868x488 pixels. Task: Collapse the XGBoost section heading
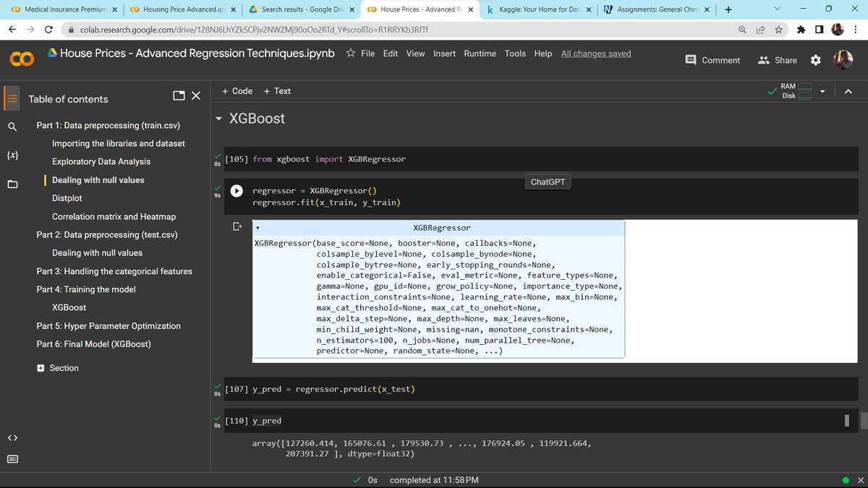(x=218, y=119)
